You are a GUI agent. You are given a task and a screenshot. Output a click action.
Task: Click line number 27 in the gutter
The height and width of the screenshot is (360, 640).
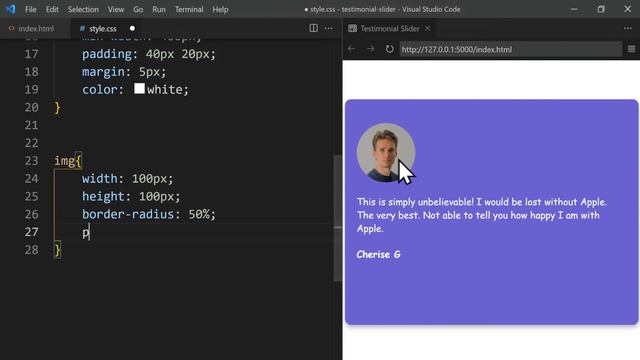click(x=31, y=232)
